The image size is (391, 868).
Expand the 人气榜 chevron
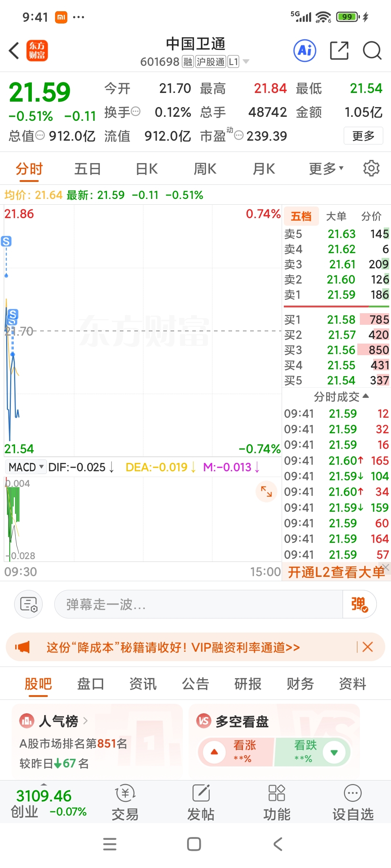click(x=85, y=721)
